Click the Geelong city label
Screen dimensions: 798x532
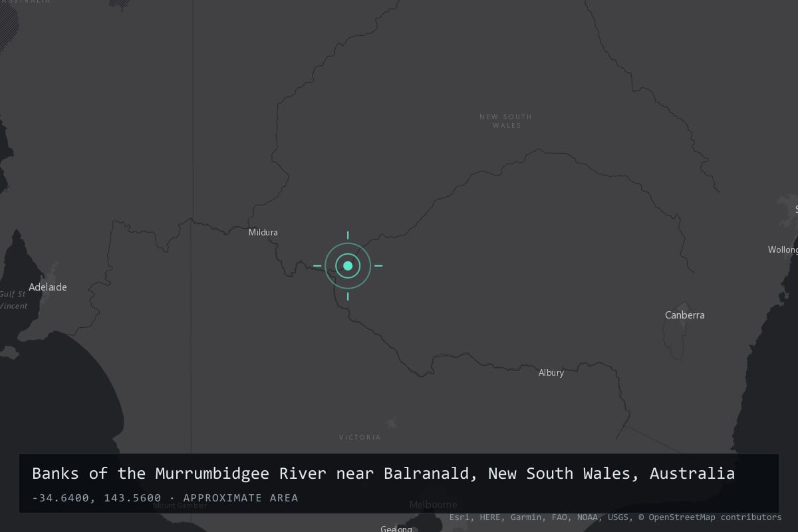tap(396, 529)
